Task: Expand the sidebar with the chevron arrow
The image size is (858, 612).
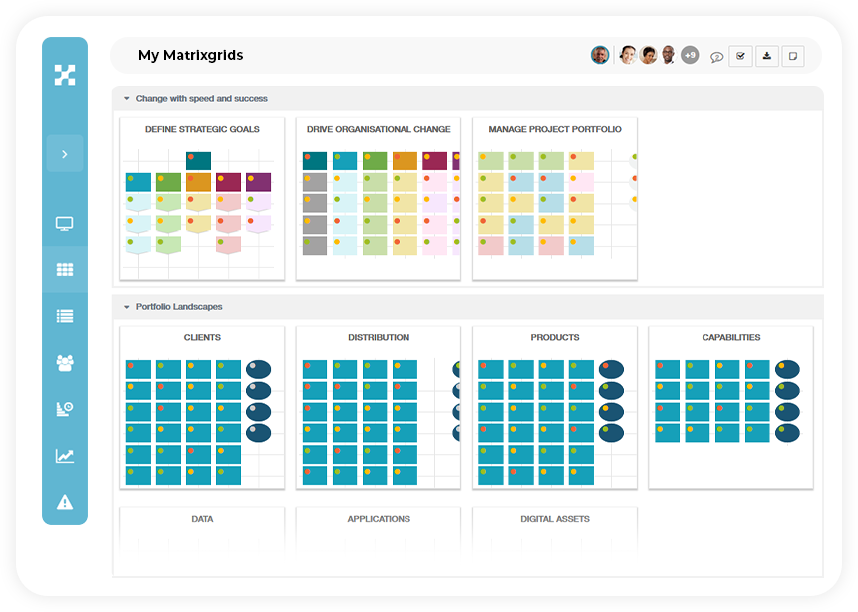Action: point(65,154)
